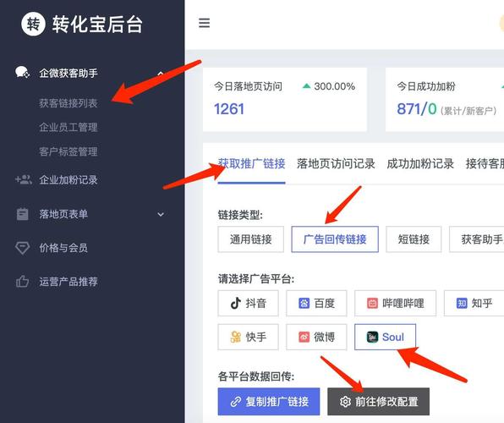This screenshot has width=504, height=423.
Task: Choose 快手 as the ad platform
Action: point(248,337)
